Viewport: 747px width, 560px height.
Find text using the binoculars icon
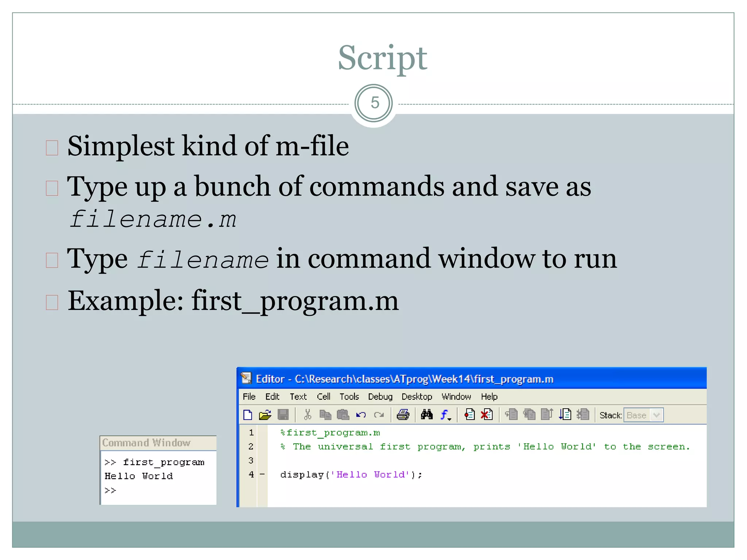[427, 415]
